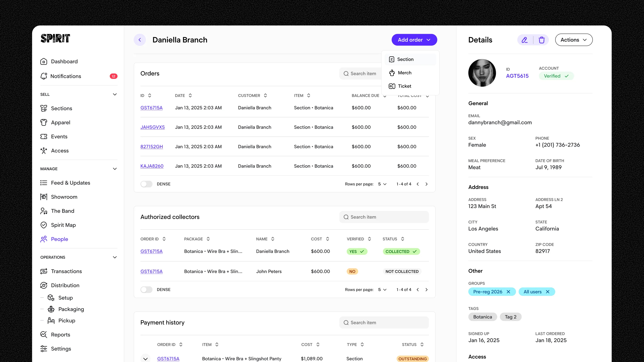
Task: Remove the Pre-reg 2026 group tag
Action: [x=508, y=292]
